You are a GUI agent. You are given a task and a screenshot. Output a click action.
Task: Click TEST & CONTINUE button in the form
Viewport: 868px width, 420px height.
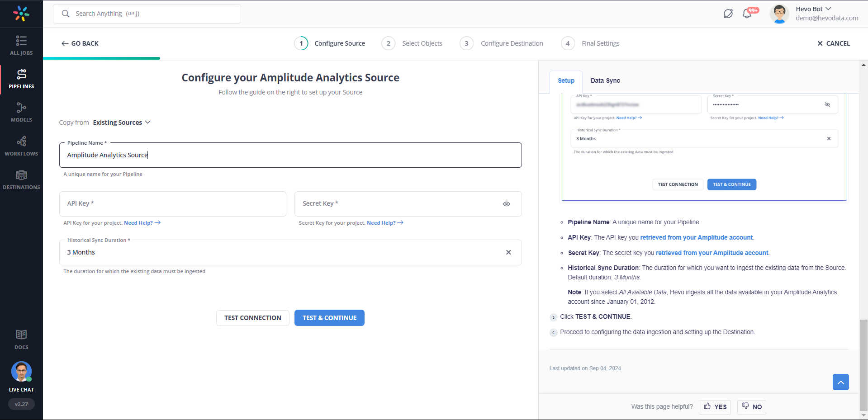coord(329,318)
